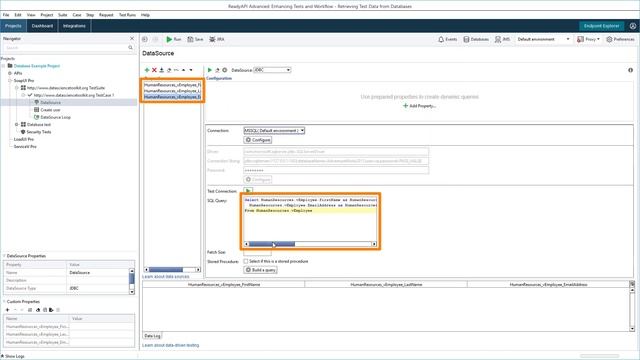640x360 pixels.
Task: Run the Test Connection green play
Action: (x=248, y=191)
